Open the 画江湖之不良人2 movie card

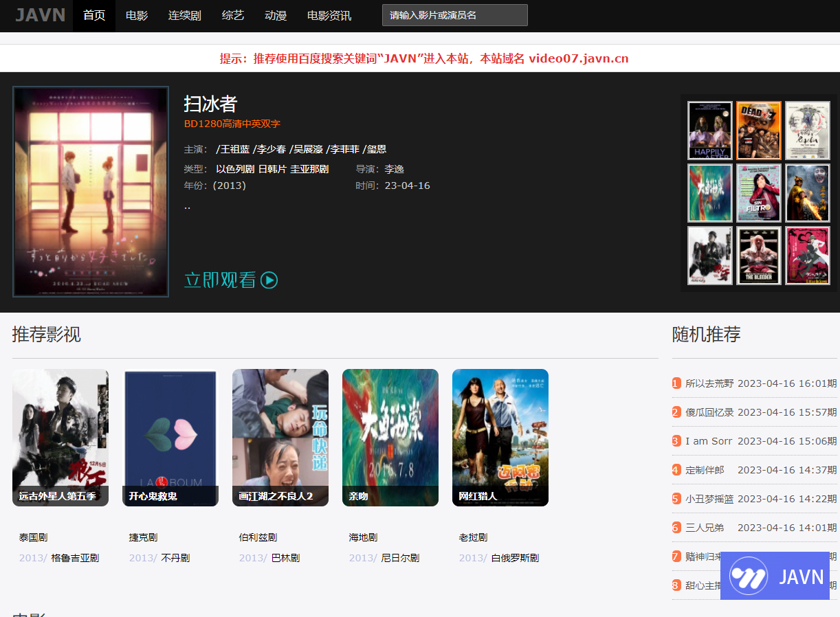(x=280, y=438)
